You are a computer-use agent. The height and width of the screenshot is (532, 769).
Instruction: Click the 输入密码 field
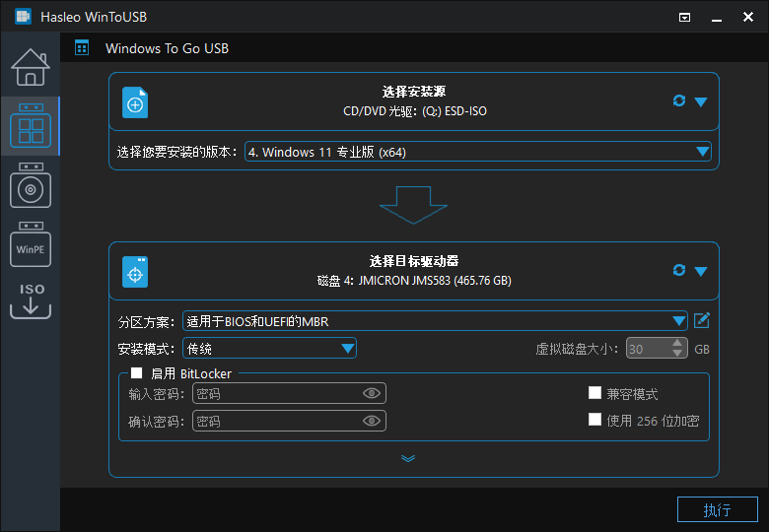click(289, 393)
